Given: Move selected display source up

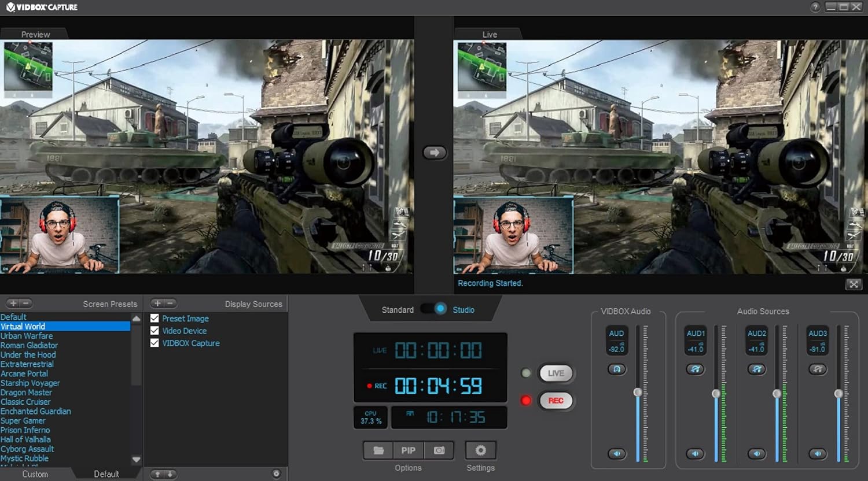Looking at the screenshot, I should 157,474.
